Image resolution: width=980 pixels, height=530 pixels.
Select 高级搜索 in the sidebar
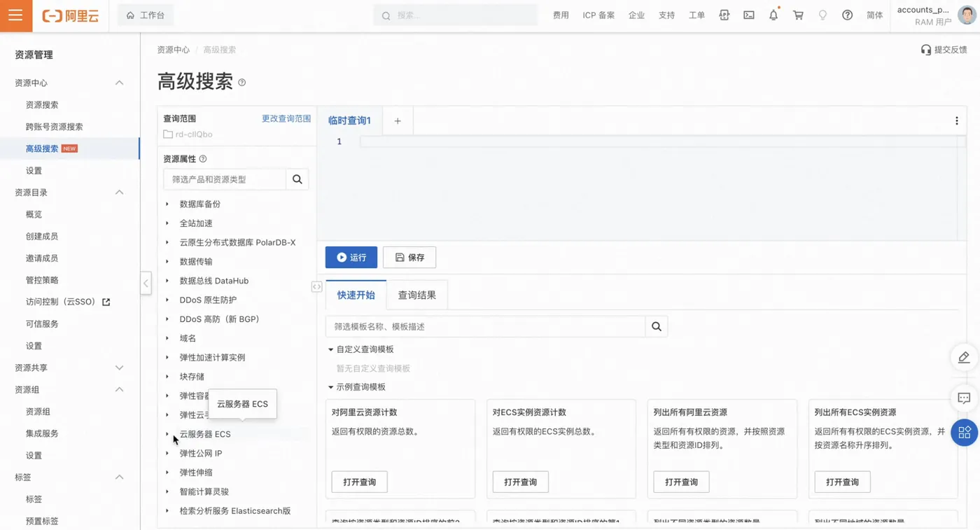(42, 148)
